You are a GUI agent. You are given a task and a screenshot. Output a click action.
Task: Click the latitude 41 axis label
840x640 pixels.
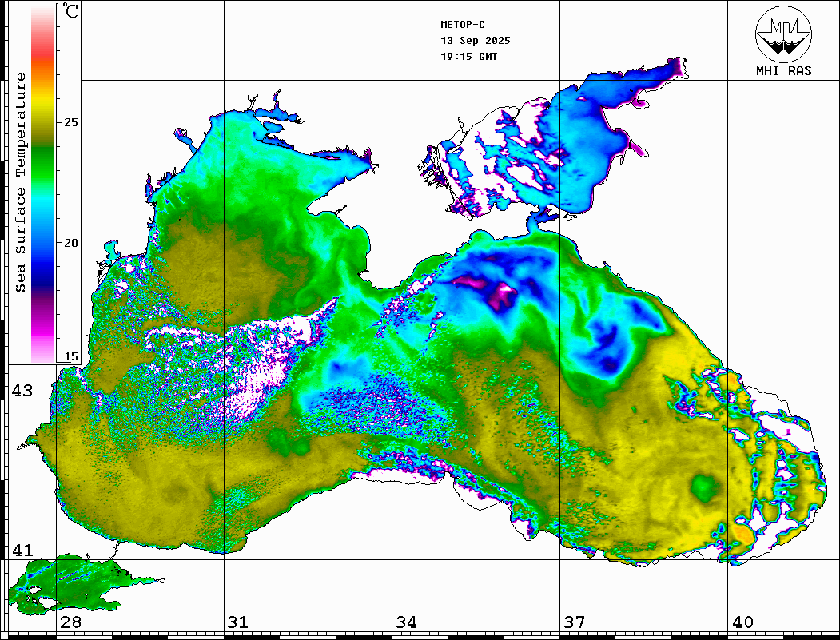pyautogui.click(x=22, y=551)
